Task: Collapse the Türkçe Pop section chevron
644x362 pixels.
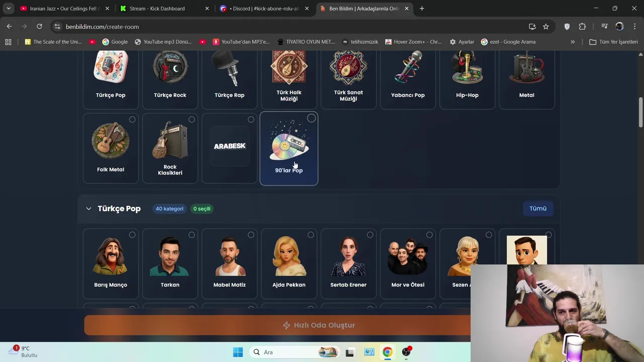Action: (x=89, y=209)
